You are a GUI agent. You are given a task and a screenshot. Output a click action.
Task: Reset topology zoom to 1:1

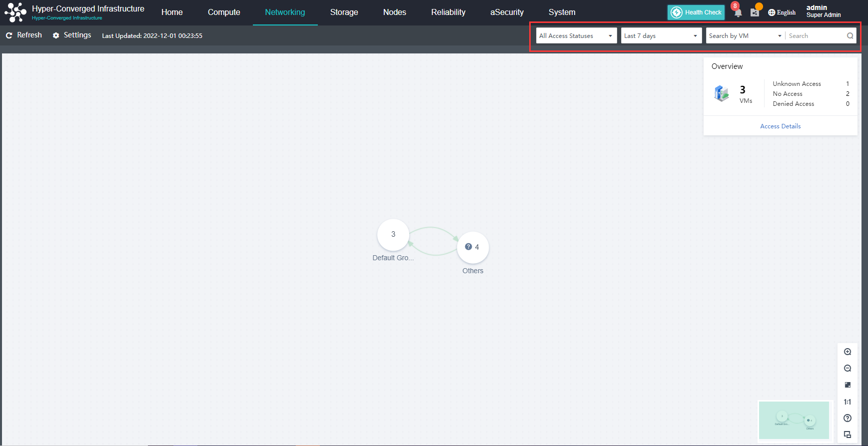(x=848, y=402)
